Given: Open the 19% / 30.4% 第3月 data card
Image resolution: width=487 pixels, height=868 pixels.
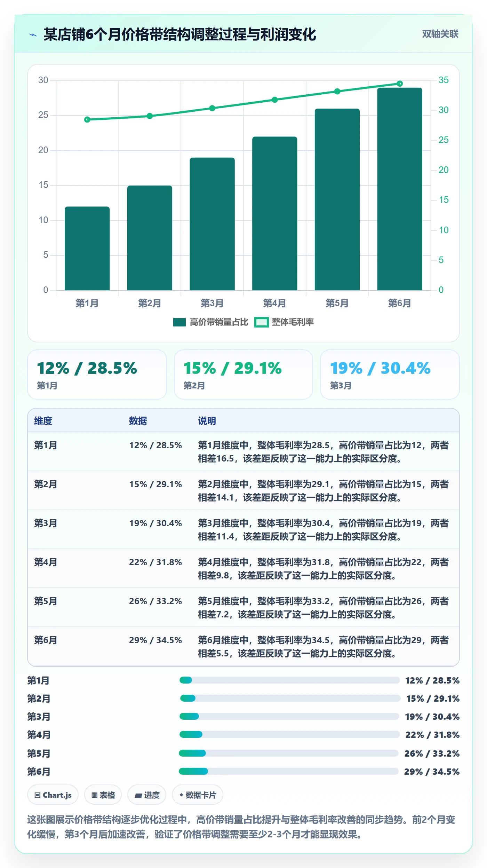Looking at the screenshot, I should click(x=390, y=374).
